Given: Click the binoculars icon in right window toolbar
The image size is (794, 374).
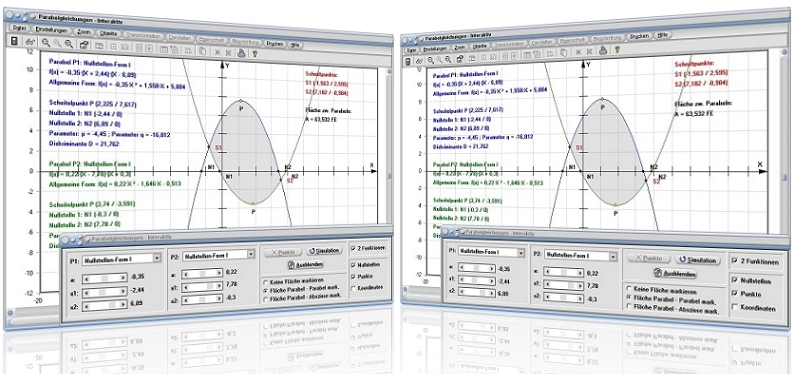Looking at the screenshot, I should point(419,61).
